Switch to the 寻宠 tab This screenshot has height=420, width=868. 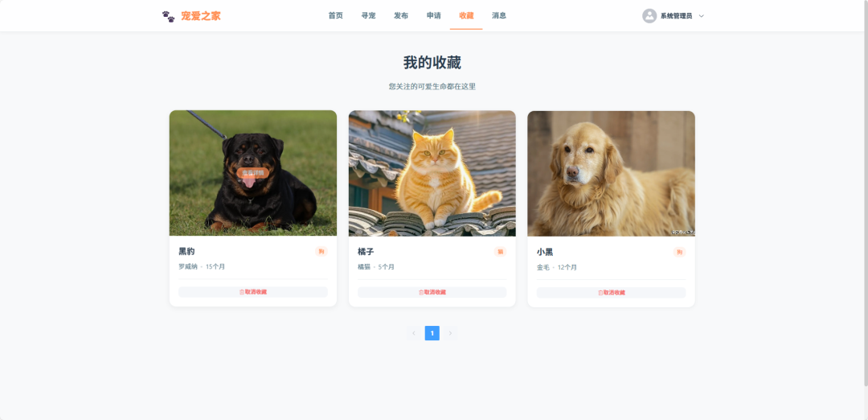click(x=368, y=15)
